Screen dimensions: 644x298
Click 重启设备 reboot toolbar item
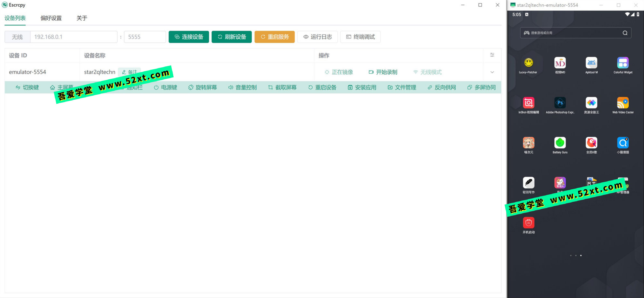pos(322,87)
